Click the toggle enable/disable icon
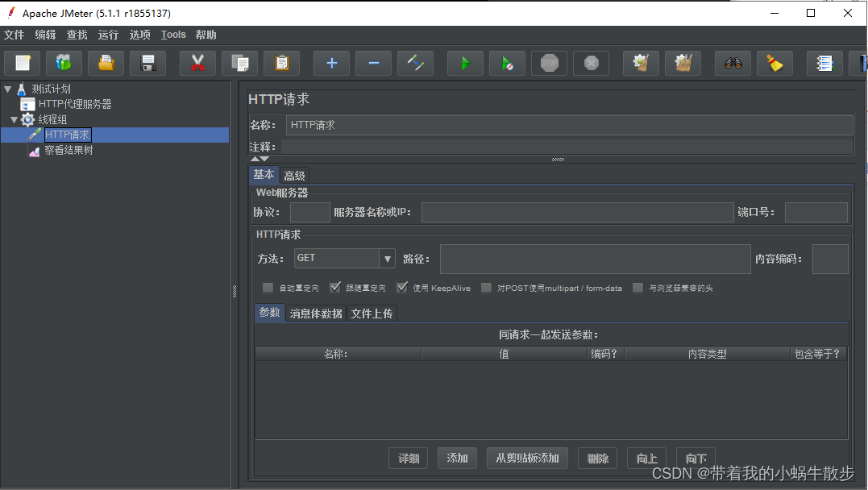 click(416, 63)
